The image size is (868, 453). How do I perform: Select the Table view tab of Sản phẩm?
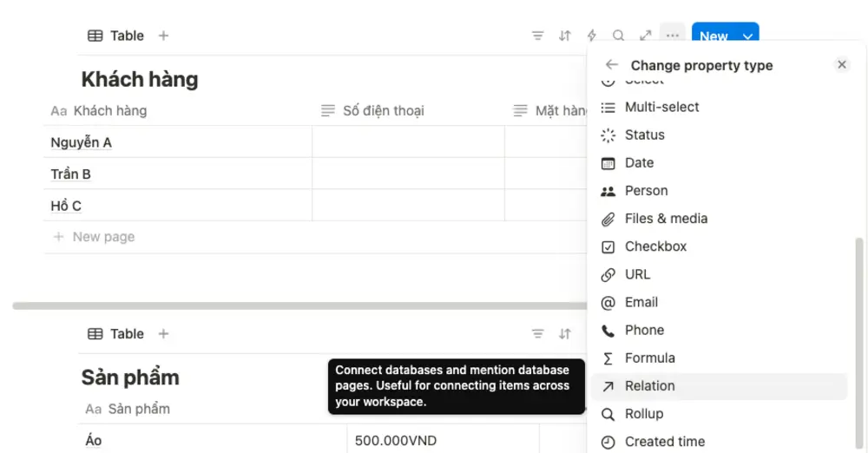pos(115,334)
